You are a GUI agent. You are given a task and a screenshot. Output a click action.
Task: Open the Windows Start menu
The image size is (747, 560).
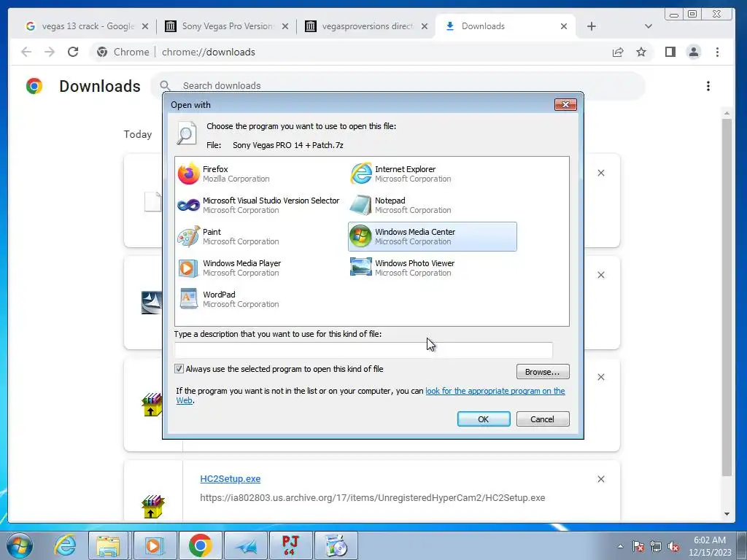(20, 545)
